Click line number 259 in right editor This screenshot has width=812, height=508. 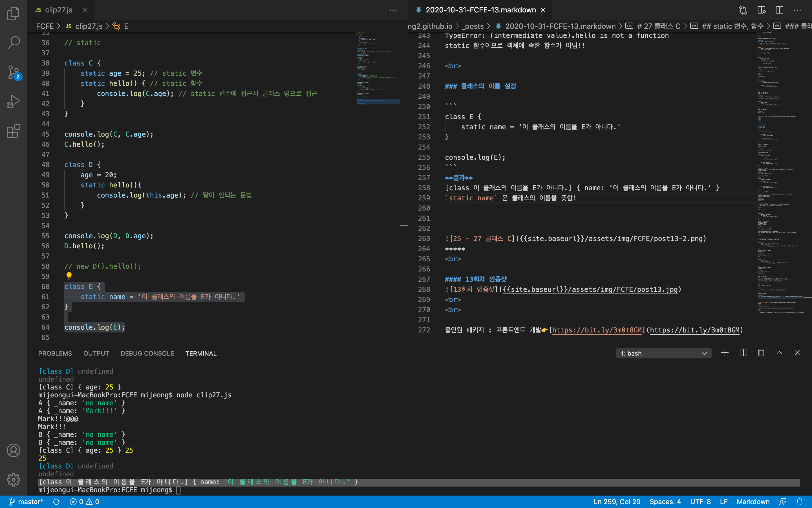[x=424, y=198]
